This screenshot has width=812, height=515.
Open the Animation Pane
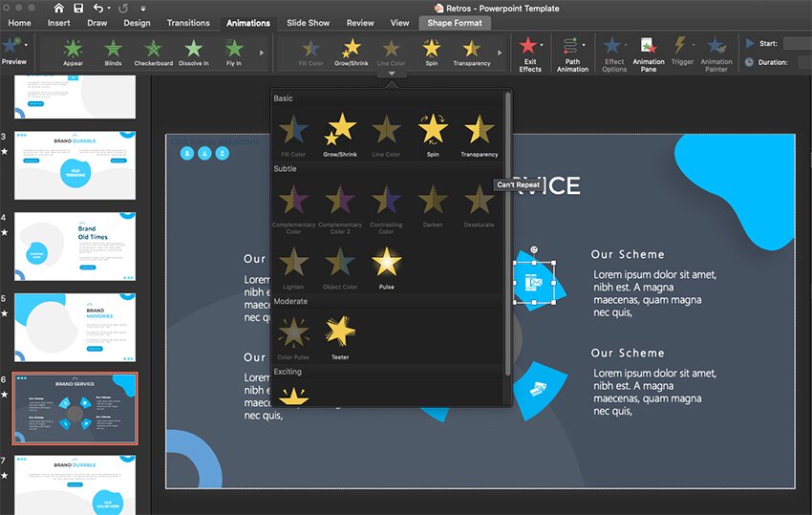point(648,53)
